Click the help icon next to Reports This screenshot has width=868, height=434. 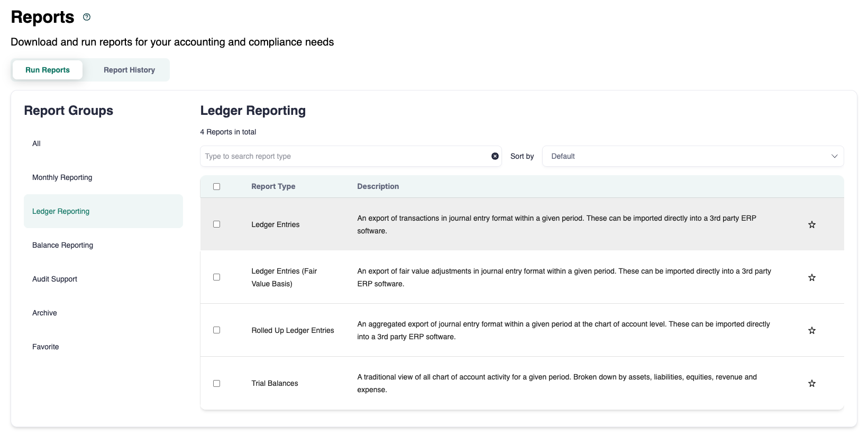87,17
